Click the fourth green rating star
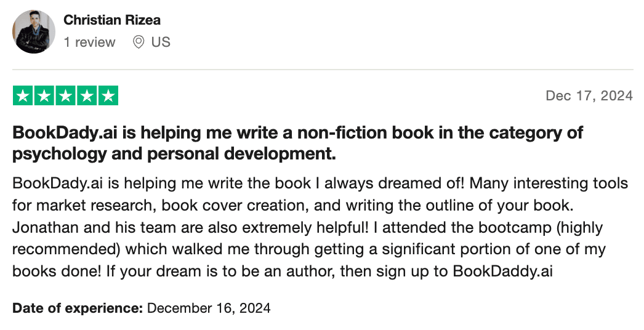This screenshot has height=330, width=644. 86,96
